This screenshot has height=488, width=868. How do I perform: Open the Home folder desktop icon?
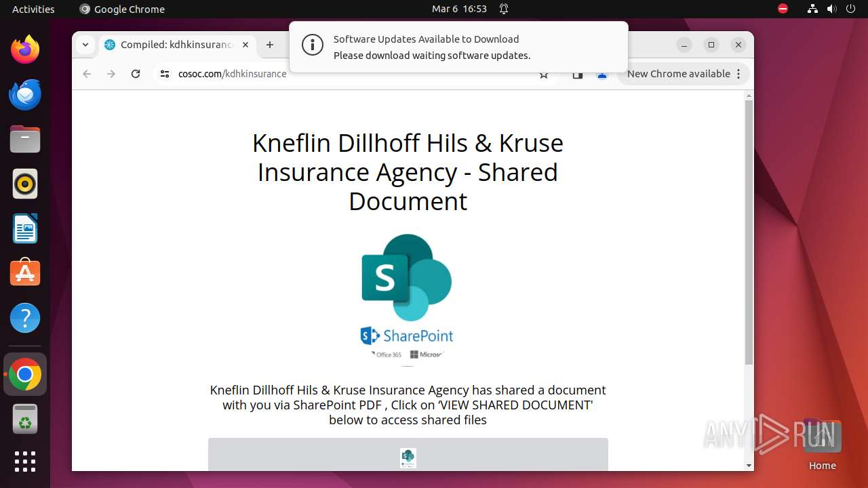coord(822,445)
